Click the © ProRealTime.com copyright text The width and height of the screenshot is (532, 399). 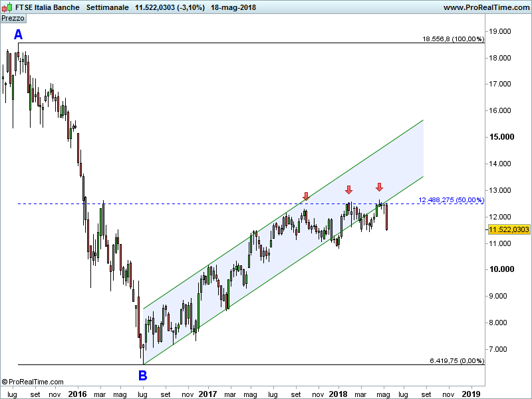pos(33,382)
